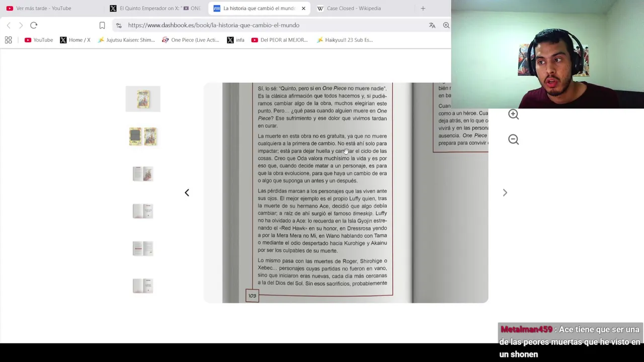
Task: Open the infa bookmark
Action: tap(235, 40)
